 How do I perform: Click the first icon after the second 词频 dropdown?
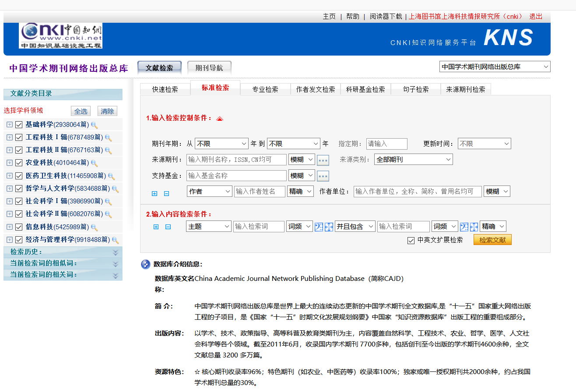(x=464, y=227)
